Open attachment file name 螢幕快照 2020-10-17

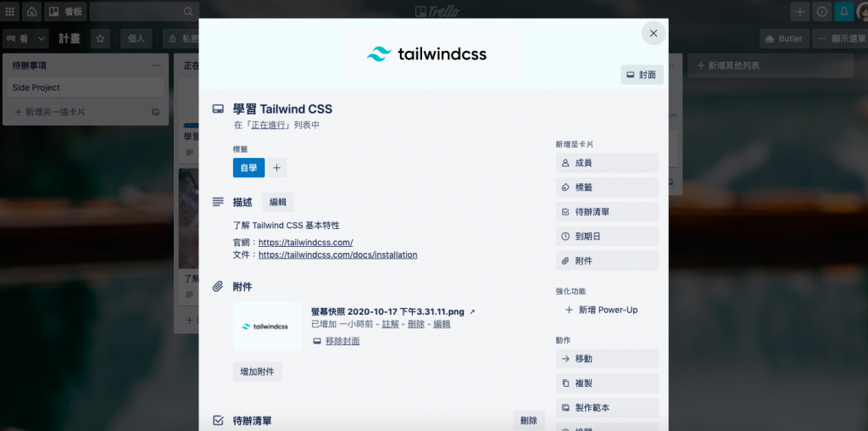388,312
